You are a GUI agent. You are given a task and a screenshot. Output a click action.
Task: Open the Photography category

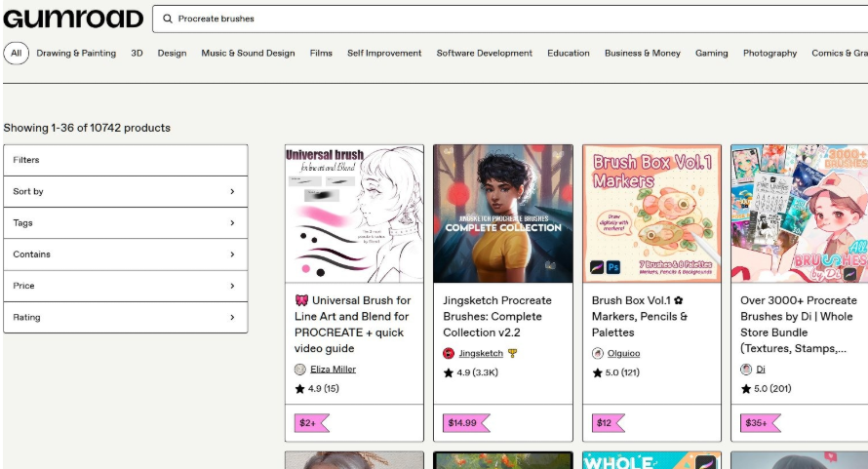pos(770,54)
